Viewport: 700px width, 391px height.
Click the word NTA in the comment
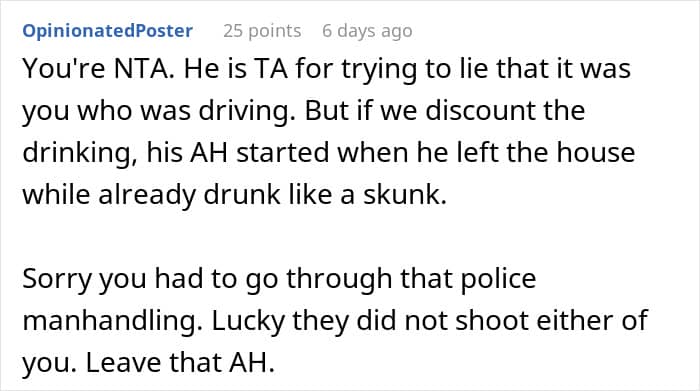[143, 69]
